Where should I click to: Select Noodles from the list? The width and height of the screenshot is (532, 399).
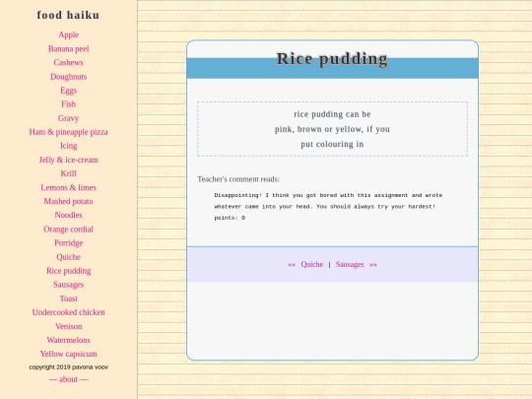click(x=69, y=215)
